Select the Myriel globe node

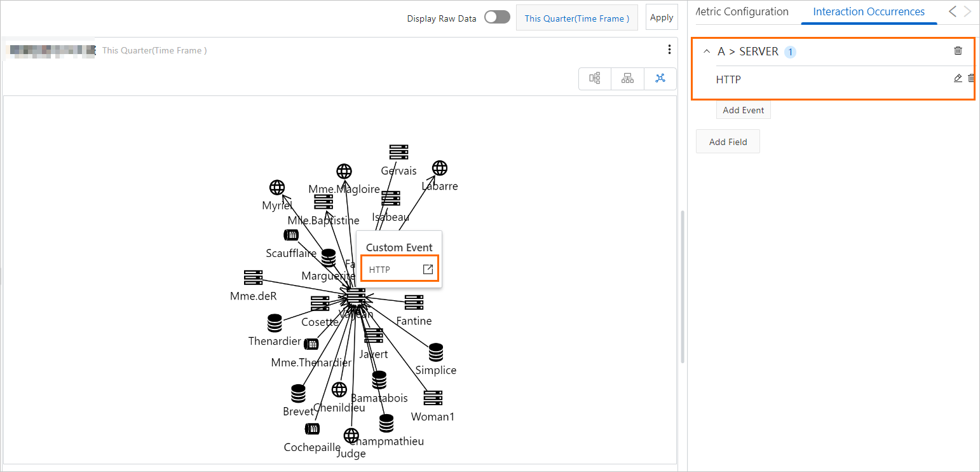[x=277, y=188]
